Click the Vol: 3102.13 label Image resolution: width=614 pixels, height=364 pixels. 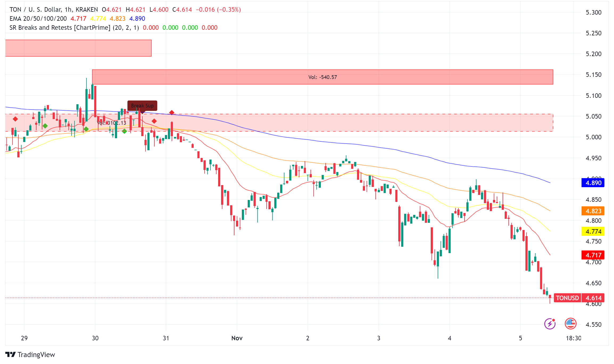point(111,123)
